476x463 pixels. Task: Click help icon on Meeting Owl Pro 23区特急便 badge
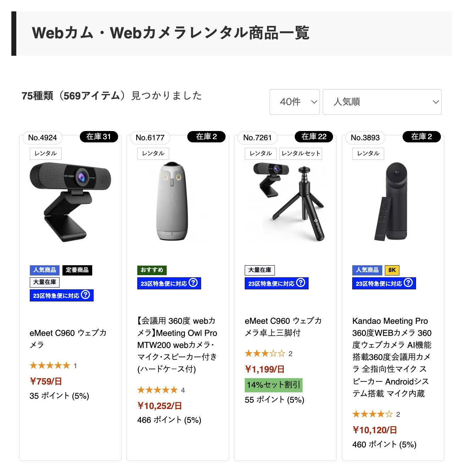pos(193,283)
